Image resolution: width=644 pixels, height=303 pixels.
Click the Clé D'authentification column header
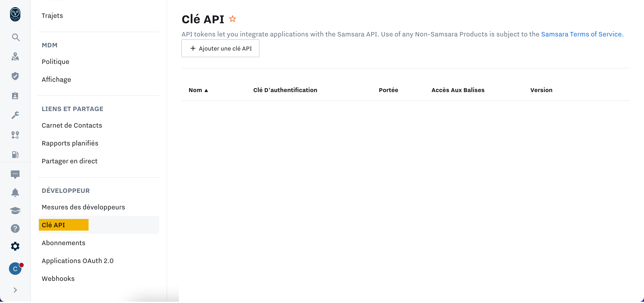click(x=285, y=90)
